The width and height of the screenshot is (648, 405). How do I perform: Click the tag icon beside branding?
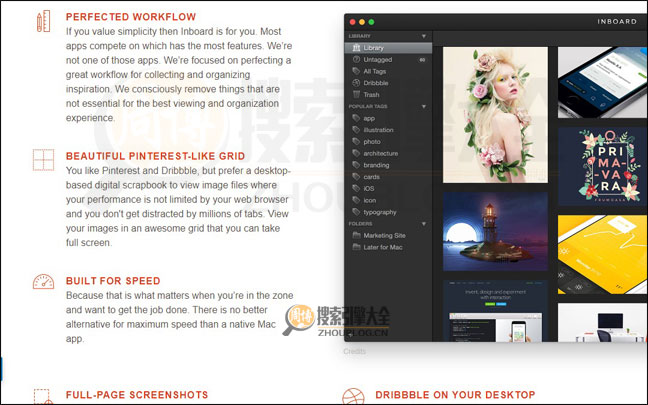(x=356, y=165)
